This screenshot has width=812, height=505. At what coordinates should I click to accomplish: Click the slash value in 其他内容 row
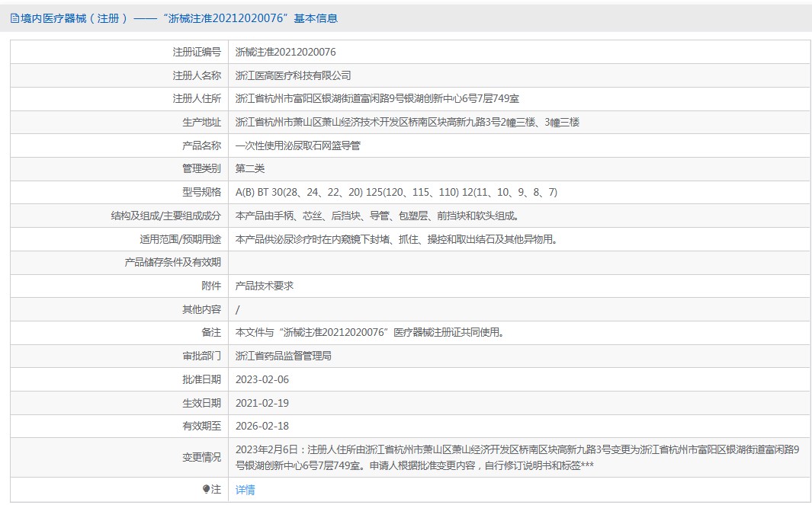point(238,309)
